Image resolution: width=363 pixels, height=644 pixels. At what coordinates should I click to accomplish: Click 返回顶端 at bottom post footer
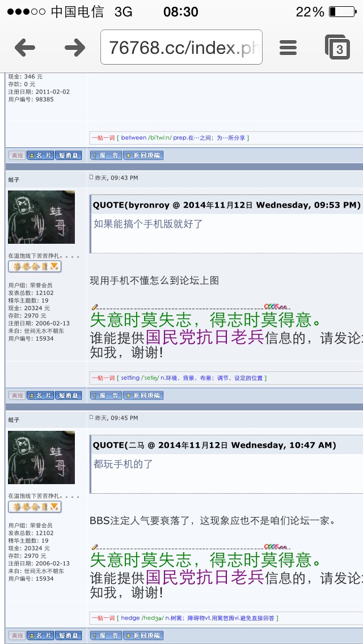coord(143,636)
